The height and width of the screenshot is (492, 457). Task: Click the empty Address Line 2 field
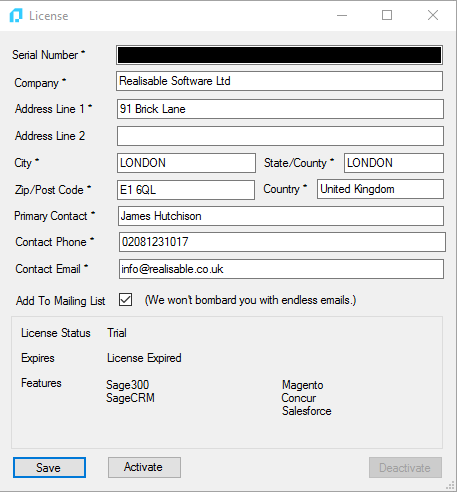tap(280, 136)
